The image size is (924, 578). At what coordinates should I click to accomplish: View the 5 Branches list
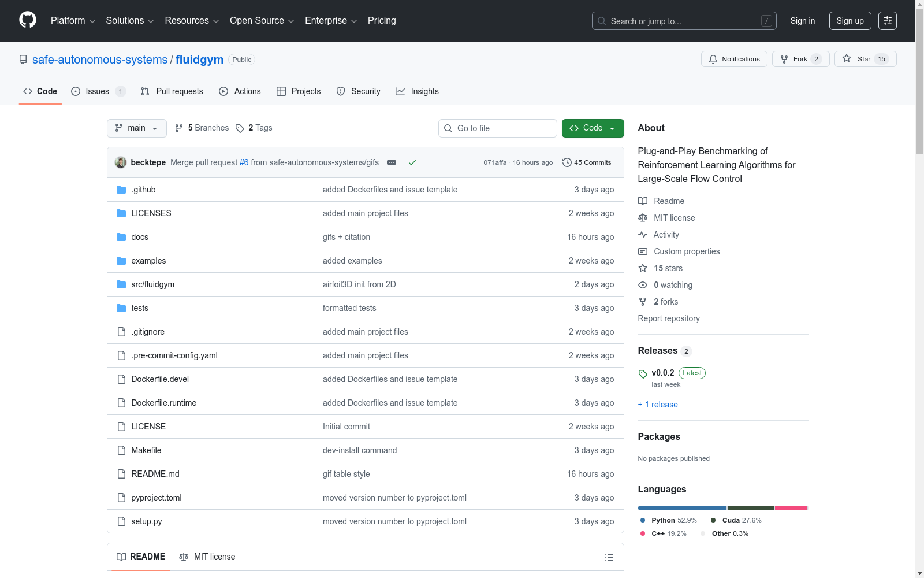click(202, 128)
